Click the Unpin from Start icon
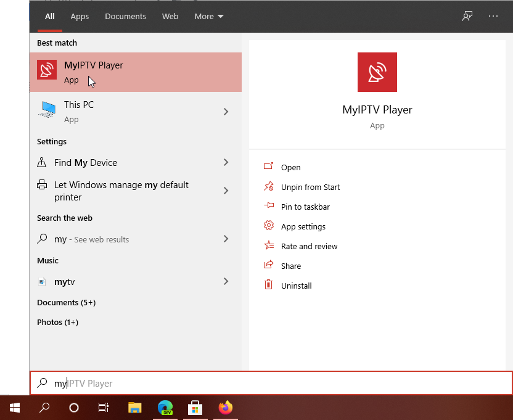The height and width of the screenshot is (420, 513). [269, 186]
